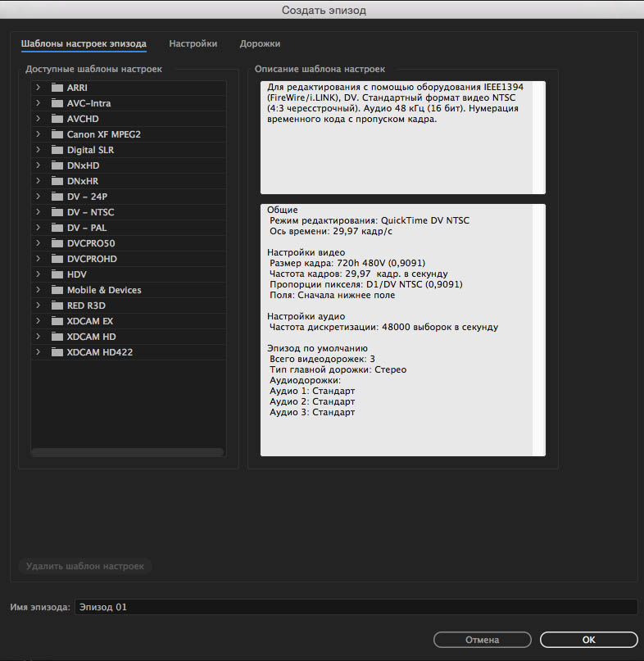Click the AVCHD folder icon
This screenshot has width=644, height=661.
[x=57, y=119]
